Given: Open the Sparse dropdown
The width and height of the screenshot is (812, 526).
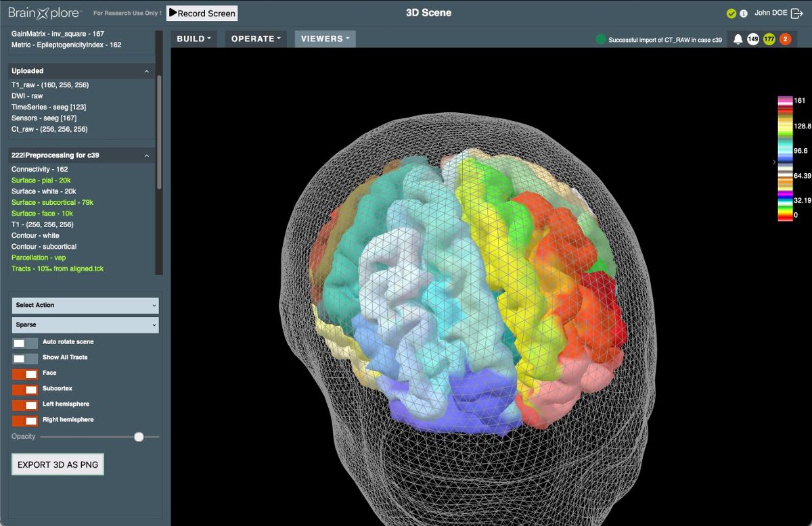Looking at the screenshot, I should click(x=85, y=325).
